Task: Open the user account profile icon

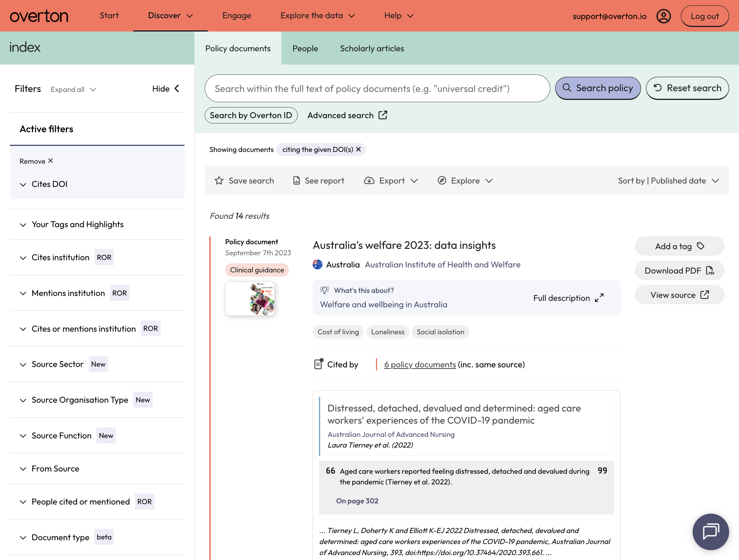Action: click(x=663, y=16)
